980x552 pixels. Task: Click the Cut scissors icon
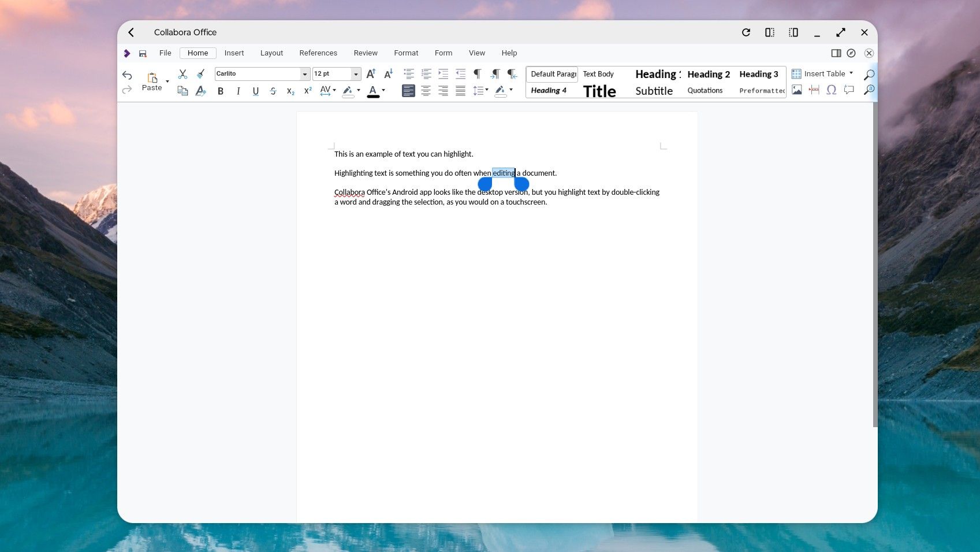click(x=182, y=74)
